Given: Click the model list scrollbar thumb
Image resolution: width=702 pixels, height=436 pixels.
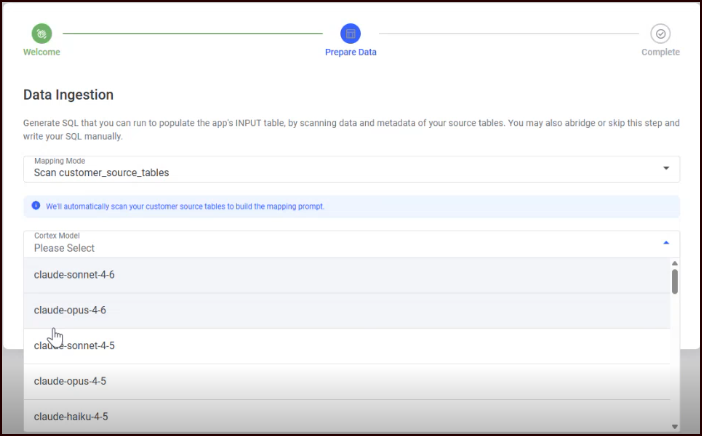Looking at the screenshot, I should (675, 282).
